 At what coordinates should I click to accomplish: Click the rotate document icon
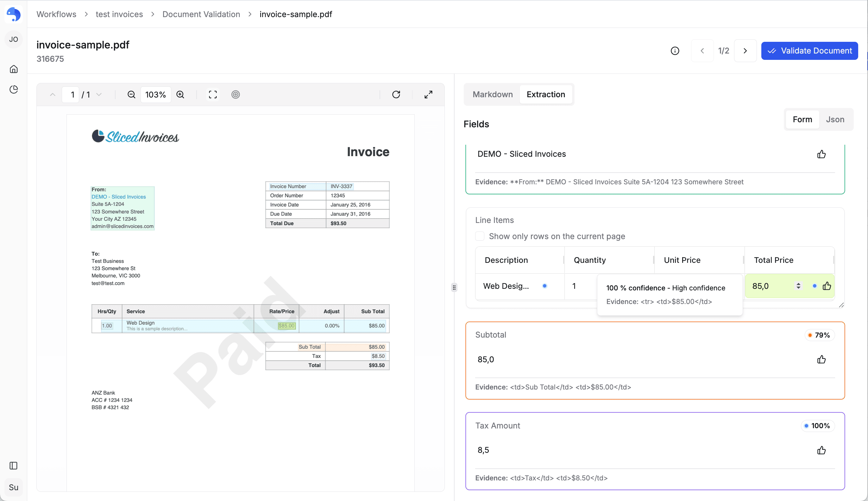coord(396,95)
